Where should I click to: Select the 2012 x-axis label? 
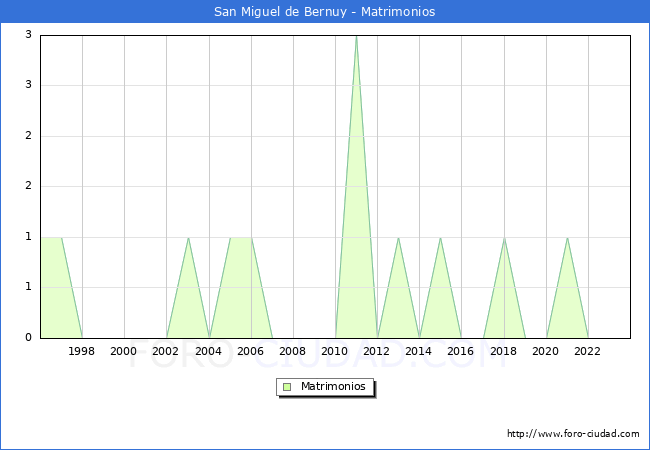(x=376, y=351)
